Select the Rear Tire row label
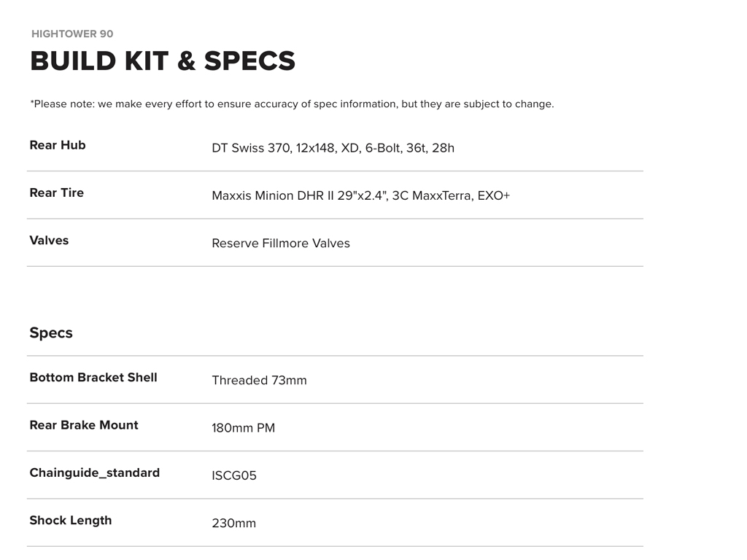747x560 pixels. pyautogui.click(x=57, y=192)
